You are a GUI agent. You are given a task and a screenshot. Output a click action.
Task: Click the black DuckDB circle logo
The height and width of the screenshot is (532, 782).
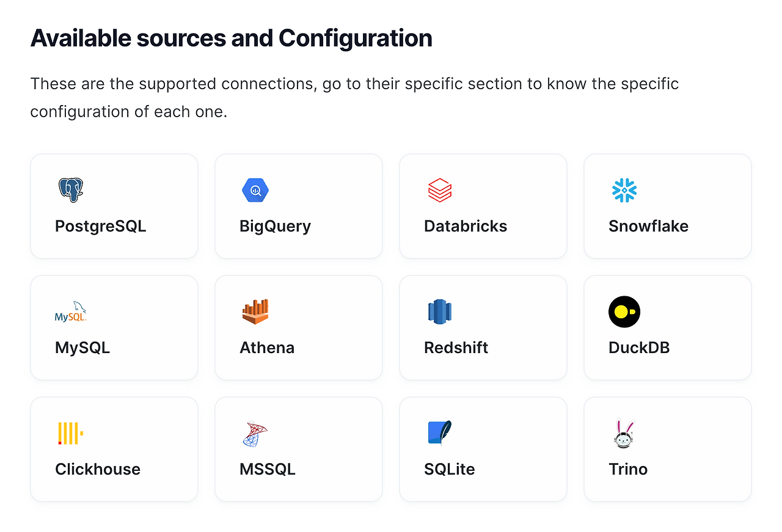point(624,312)
